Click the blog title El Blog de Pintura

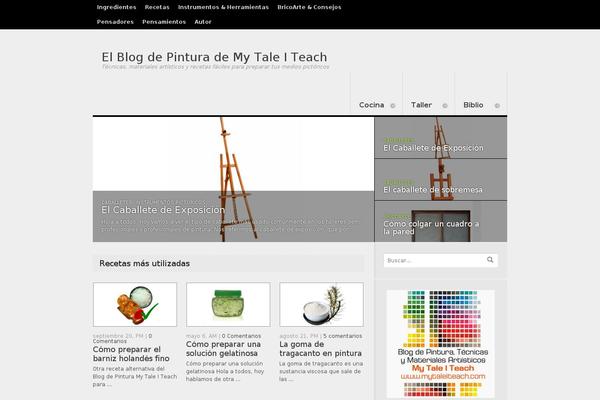tap(214, 57)
